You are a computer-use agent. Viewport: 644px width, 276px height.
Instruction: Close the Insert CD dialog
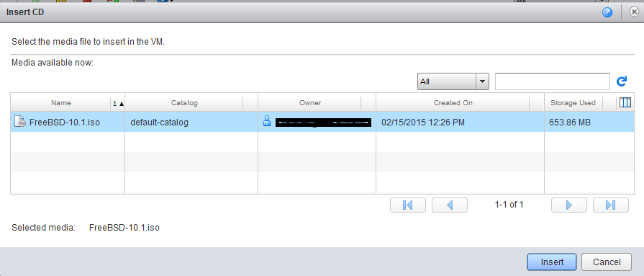(x=635, y=12)
